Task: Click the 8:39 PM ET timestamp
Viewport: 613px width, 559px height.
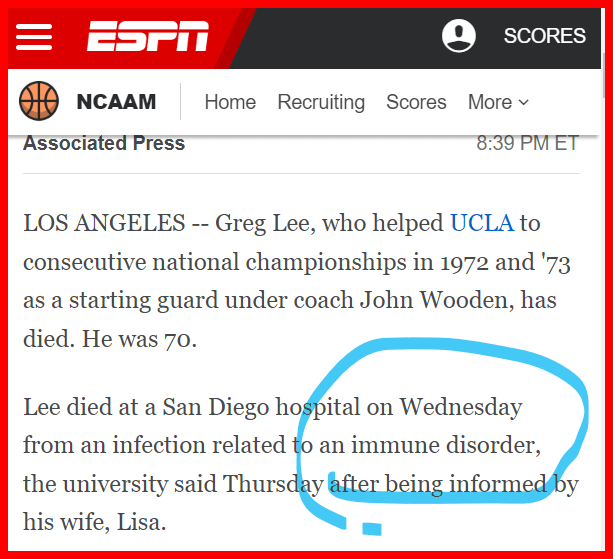Action: pyautogui.click(x=527, y=143)
